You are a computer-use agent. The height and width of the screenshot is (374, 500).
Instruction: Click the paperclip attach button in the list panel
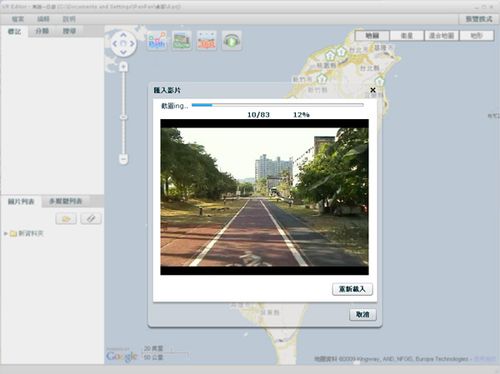[x=91, y=219]
